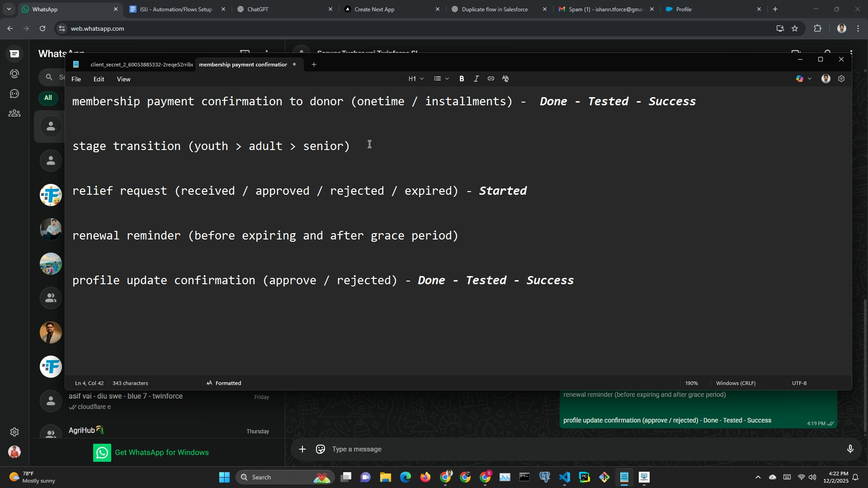
Task: Toggle the Formatted view in status bar
Action: pyautogui.click(x=224, y=383)
